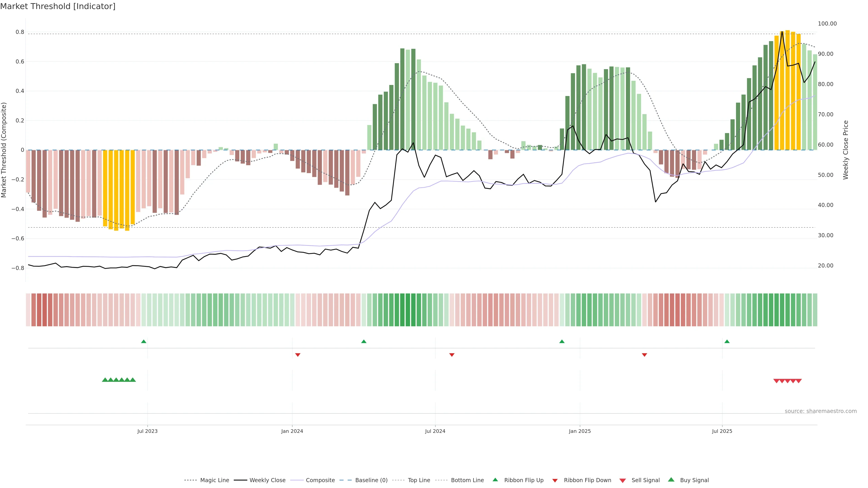This screenshot has width=868, height=488.
Task: Click the red ribbon flip-down marker after Jan 2024
Action: [x=297, y=355]
